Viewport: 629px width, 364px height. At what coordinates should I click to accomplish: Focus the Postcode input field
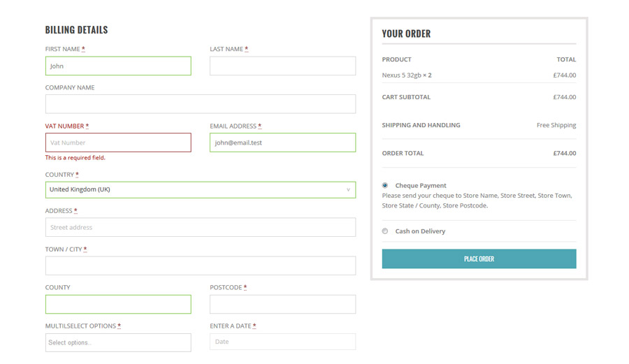pos(282,304)
